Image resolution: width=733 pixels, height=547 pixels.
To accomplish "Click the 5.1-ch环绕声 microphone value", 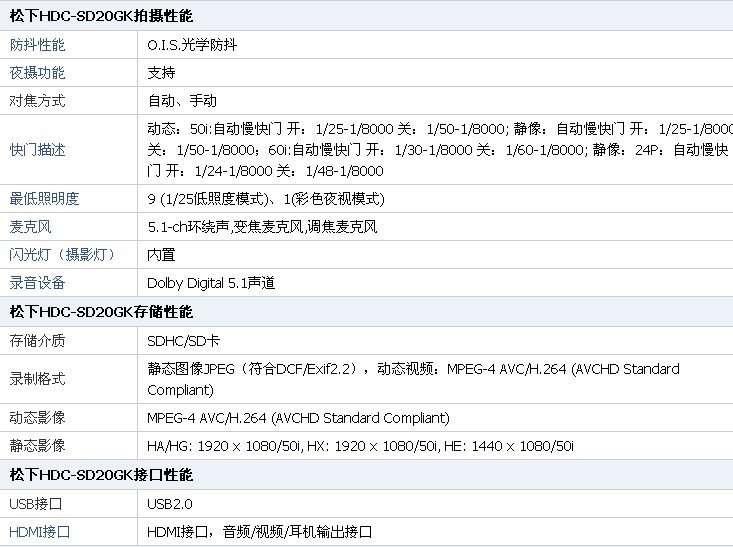I will 262,227.
